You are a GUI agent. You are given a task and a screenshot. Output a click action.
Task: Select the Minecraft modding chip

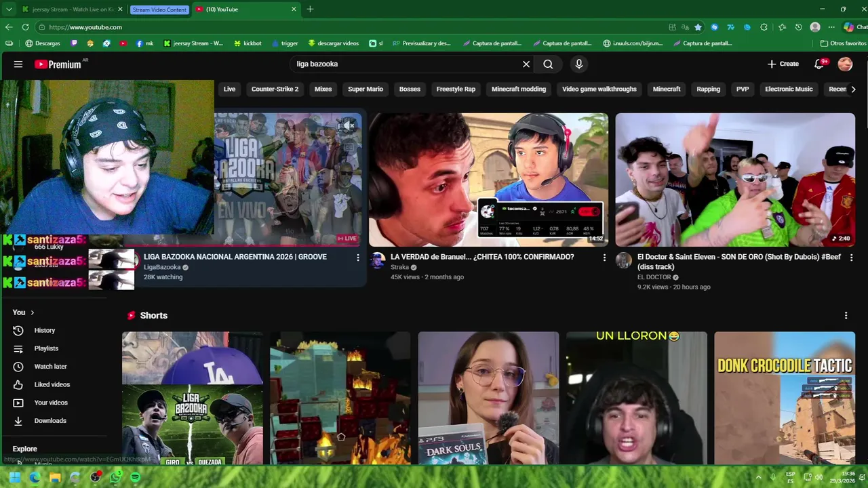point(519,89)
